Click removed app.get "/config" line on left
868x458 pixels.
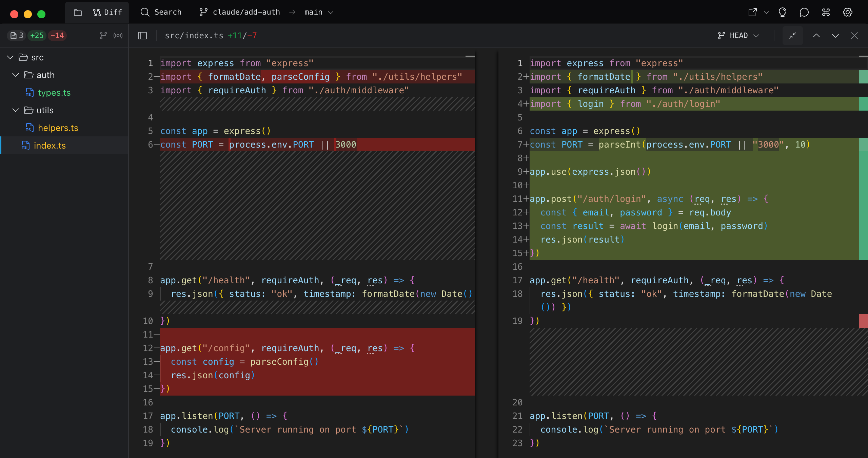(317, 348)
